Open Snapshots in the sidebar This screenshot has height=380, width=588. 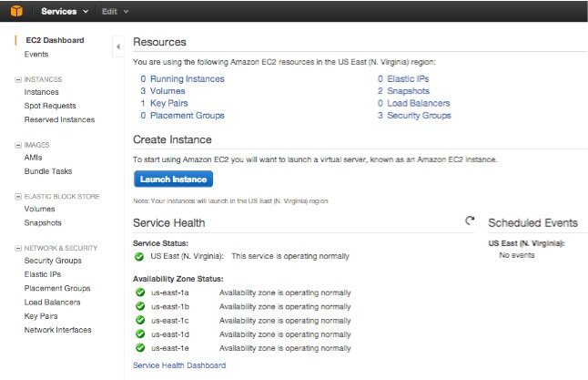click(x=43, y=223)
